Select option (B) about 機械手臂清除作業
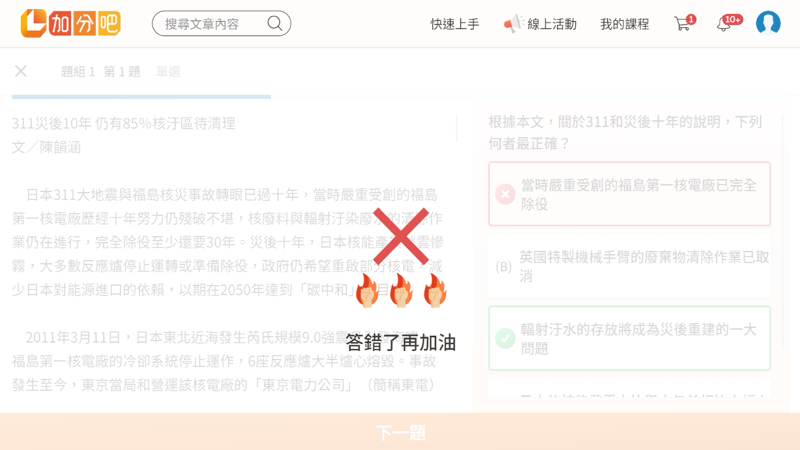The image size is (800, 450). tap(629, 266)
